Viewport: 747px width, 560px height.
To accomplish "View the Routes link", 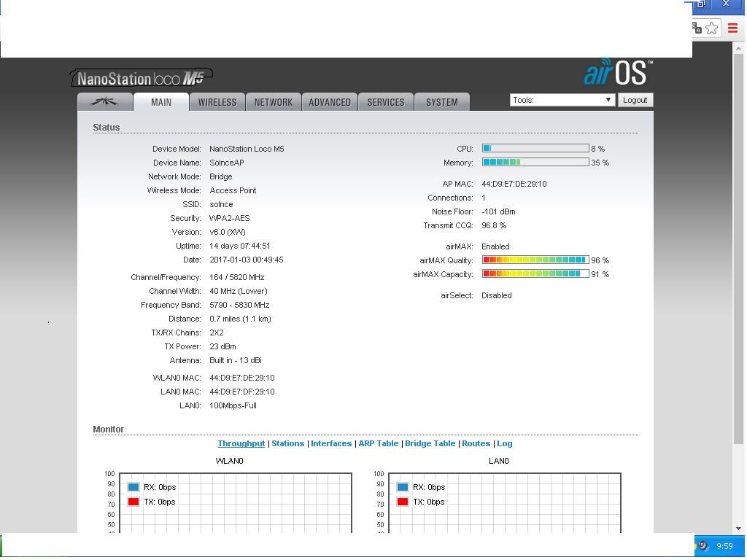I will point(476,443).
